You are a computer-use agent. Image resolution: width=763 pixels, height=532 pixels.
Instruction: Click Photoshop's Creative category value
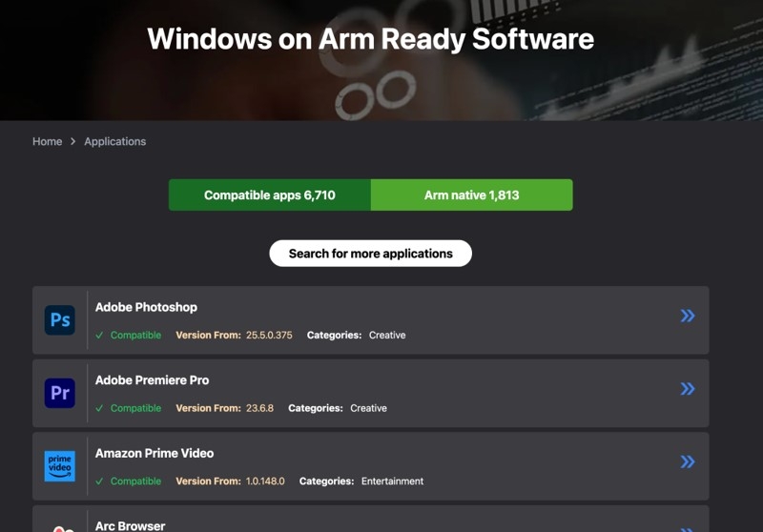pos(387,335)
